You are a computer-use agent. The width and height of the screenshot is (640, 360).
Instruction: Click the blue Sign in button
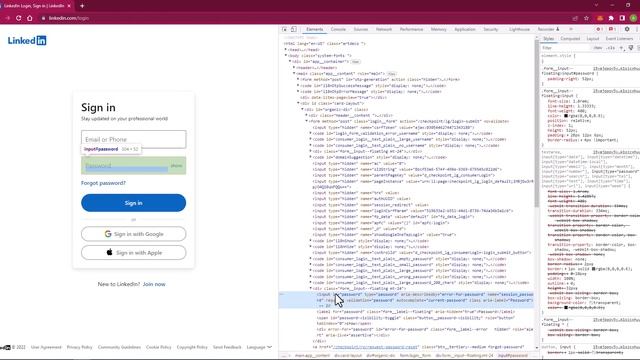133,203
